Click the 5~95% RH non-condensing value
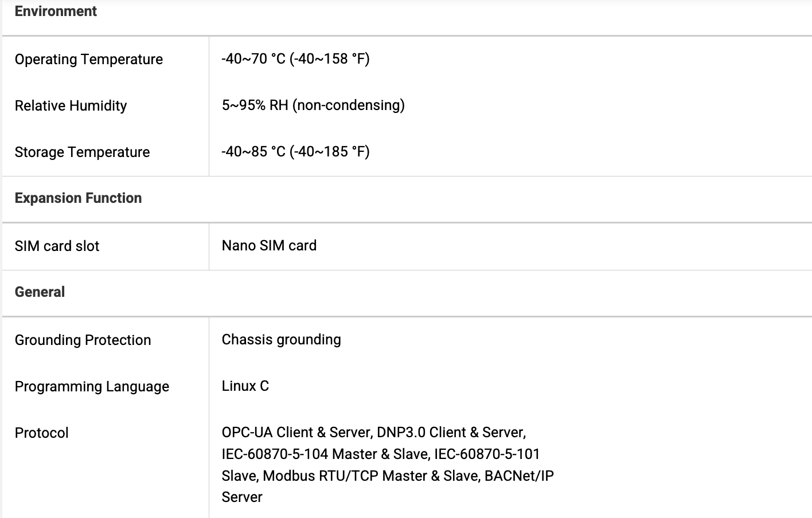Image resolution: width=812 pixels, height=518 pixels. pos(313,105)
